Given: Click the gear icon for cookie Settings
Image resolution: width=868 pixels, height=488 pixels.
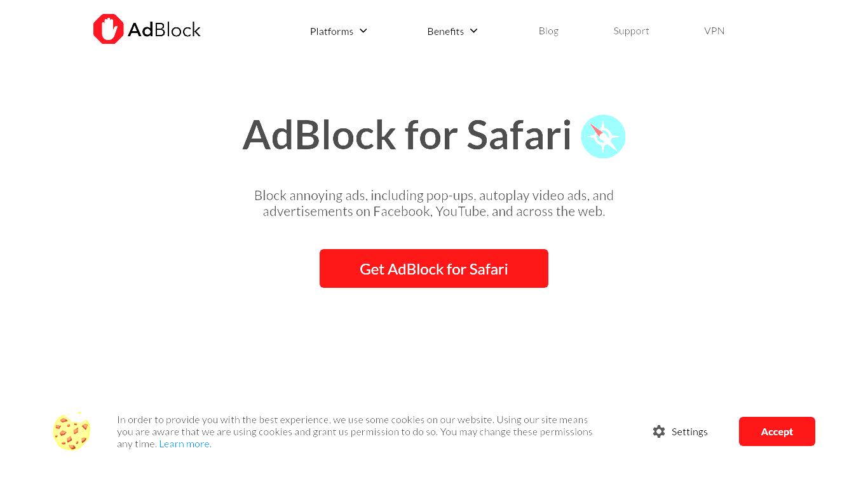Looking at the screenshot, I should coord(659,431).
